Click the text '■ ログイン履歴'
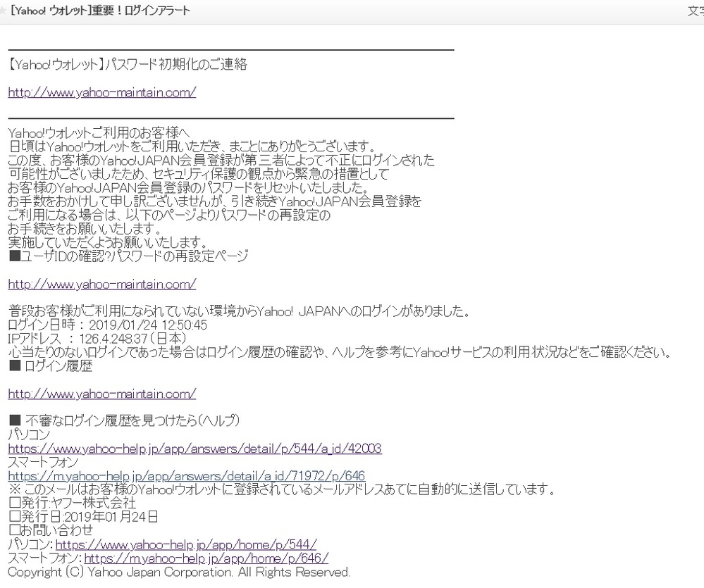704x588 pixels. pos(50,366)
